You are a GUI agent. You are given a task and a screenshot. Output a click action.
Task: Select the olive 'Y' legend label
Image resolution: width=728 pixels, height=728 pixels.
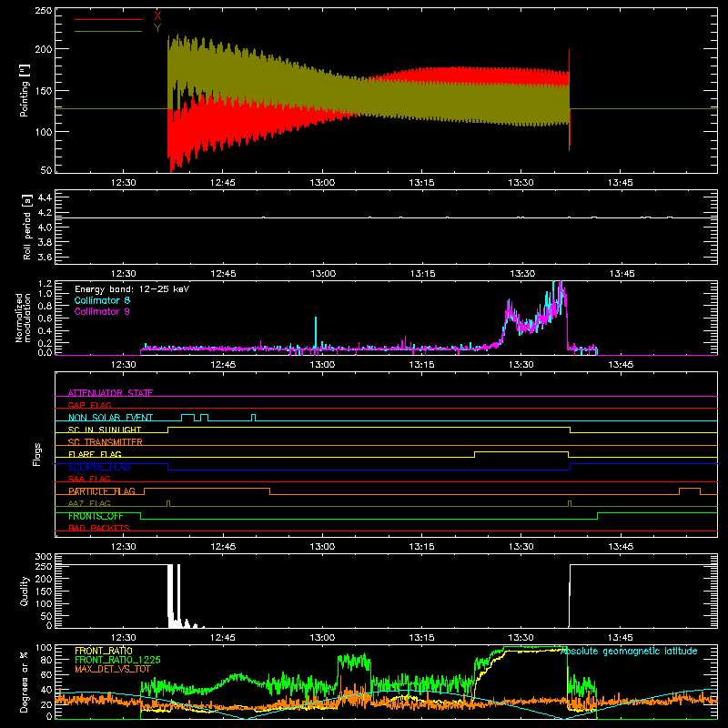click(x=157, y=28)
